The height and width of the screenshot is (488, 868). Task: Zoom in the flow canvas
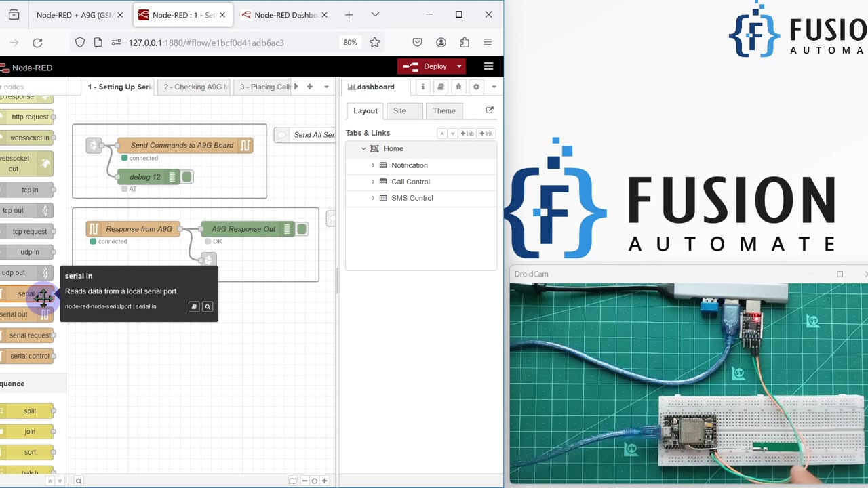tap(324, 481)
